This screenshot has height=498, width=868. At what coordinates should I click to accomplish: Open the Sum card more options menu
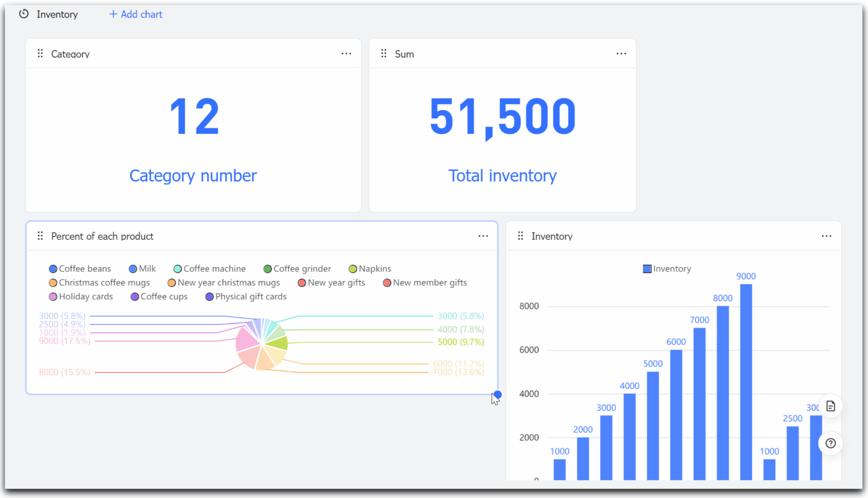click(x=621, y=54)
